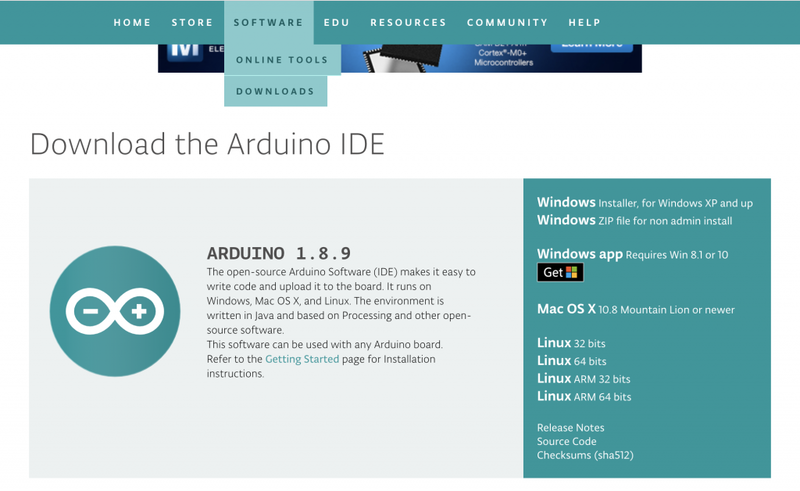This screenshot has height=491, width=800.
Task: Open the COMMUNITY navigation item
Action: [x=507, y=22]
